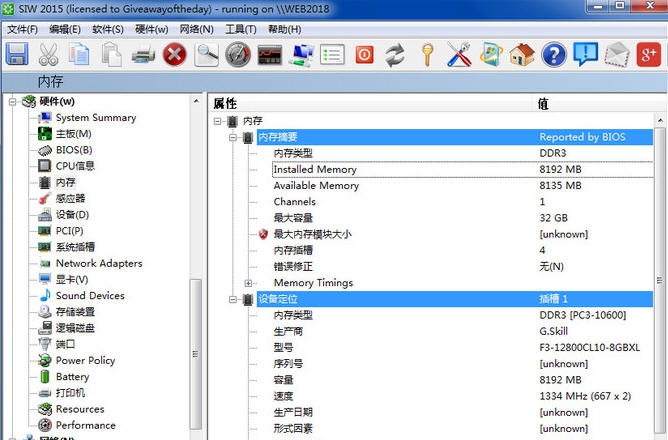Screen dimensions: 668x440
Task: Select 系统插槽 in the hardware tree
Action: tap(75, 247)
